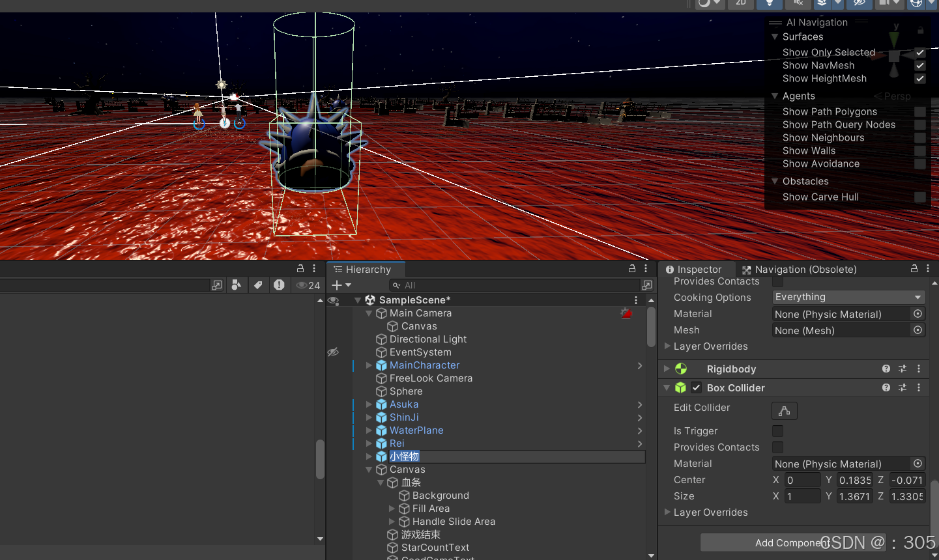Toggle scene effects using the layers icon
This screenshot has height=560, width=939.
[x=822, y=5]
